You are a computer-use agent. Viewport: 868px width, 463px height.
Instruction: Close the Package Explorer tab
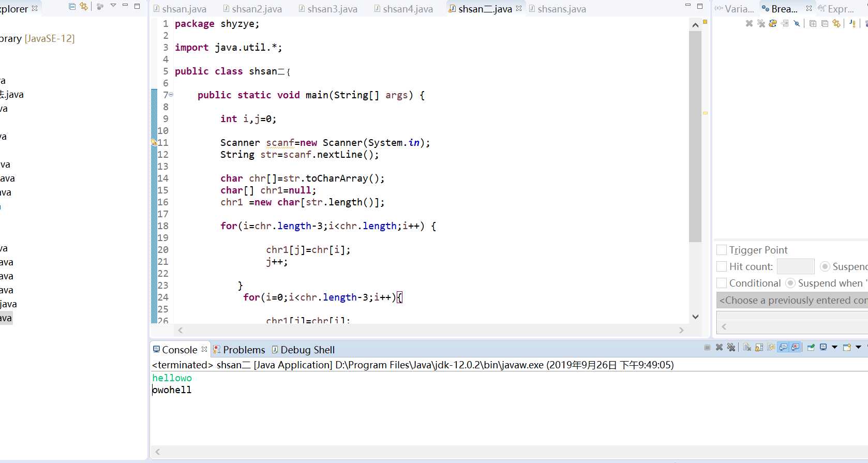[35, 8]
